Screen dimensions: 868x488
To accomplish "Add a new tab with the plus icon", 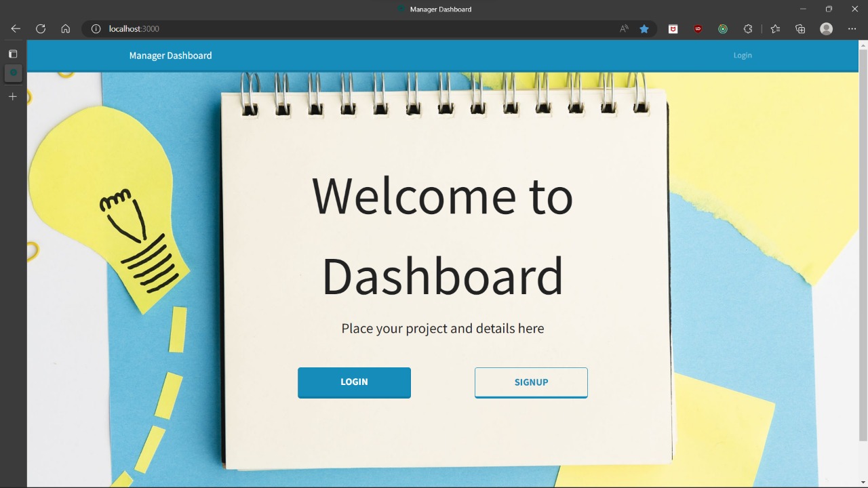I will (x=13, y=97).
